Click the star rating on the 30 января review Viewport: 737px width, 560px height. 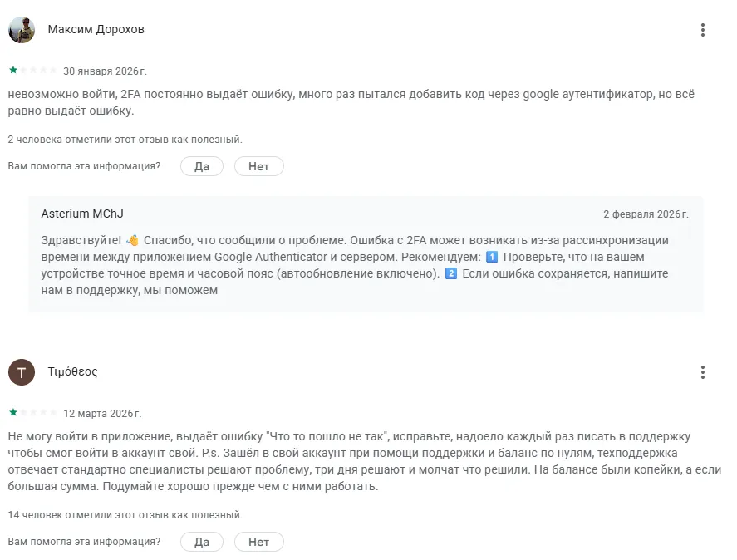point(32,71)
